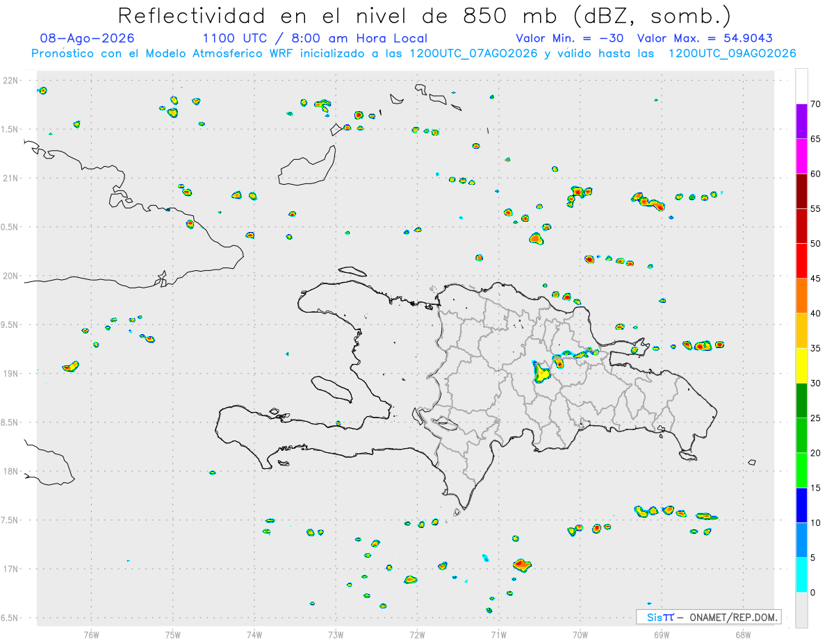Click the '71W' longitude label

pyautogui.click(x=498, y=634)
